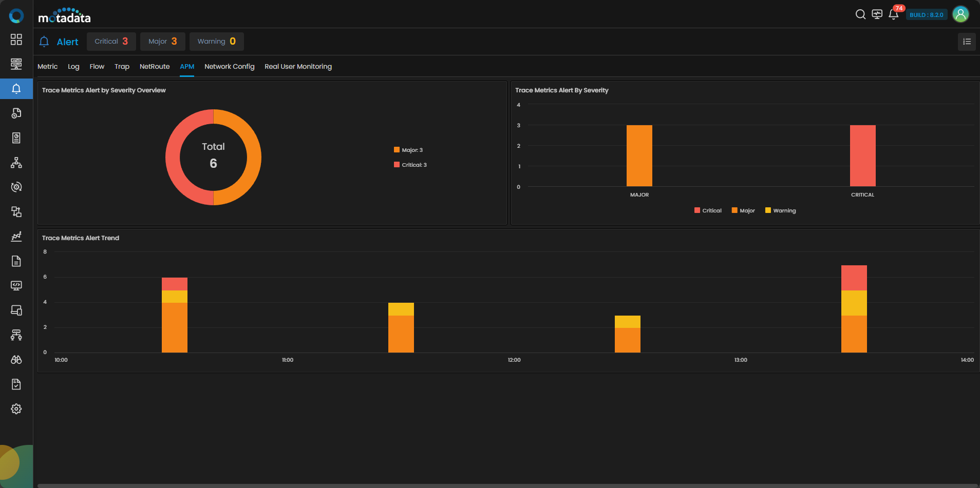980x488 pixels.
Task: Toggle Major series in bar chart legend
Action: click(743, 210)
